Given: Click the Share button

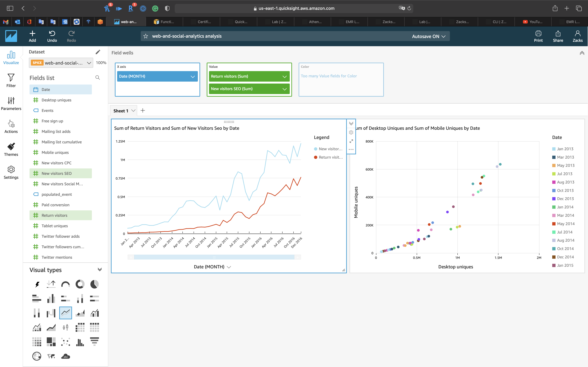Looking at the screenshot, I should click(x=558, y=36).
